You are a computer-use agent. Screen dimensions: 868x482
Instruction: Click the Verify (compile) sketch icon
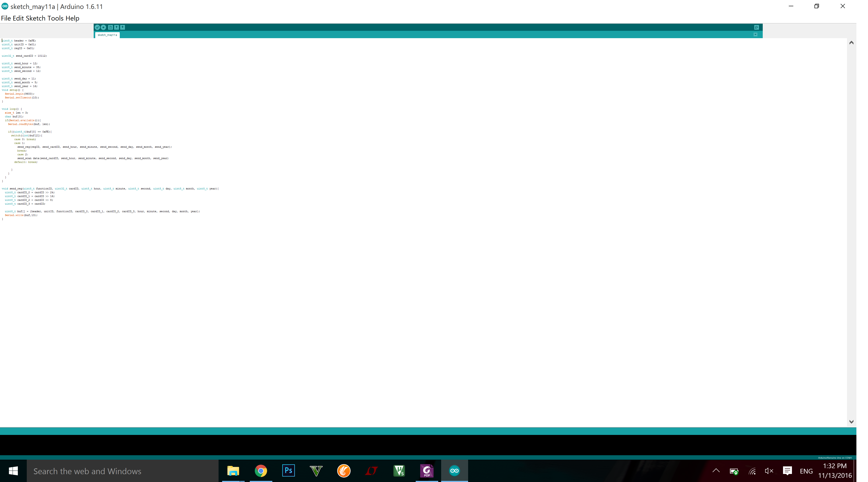point(97,27)
